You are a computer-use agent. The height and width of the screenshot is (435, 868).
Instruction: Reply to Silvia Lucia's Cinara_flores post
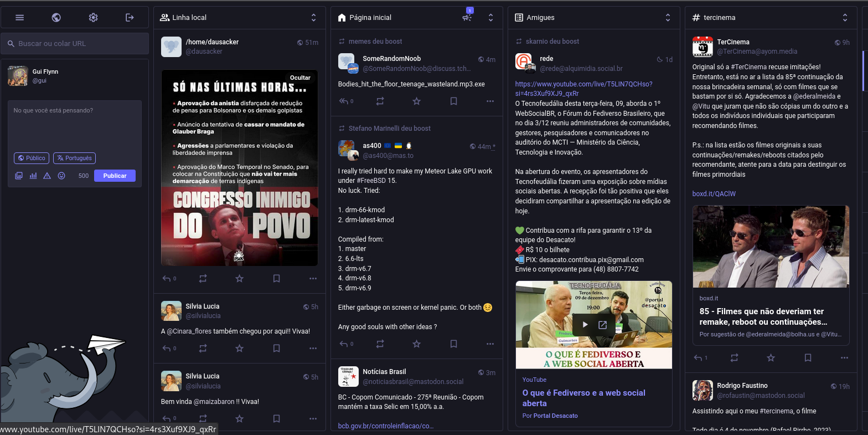tap(167, 348)
